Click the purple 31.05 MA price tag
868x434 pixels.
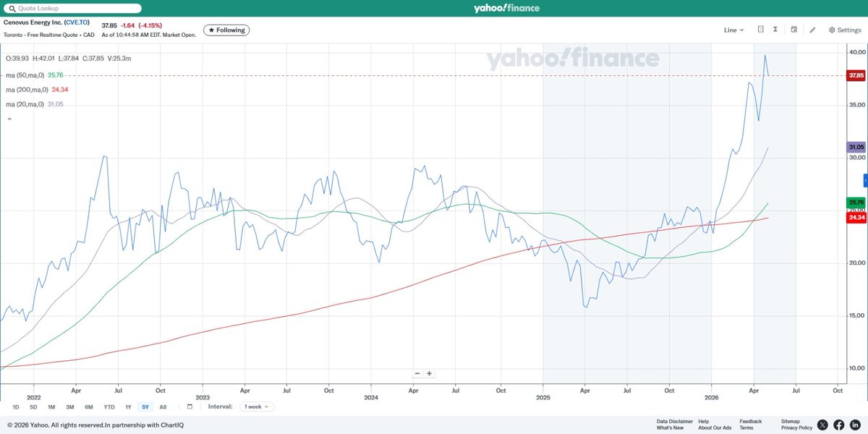[856, 146]
